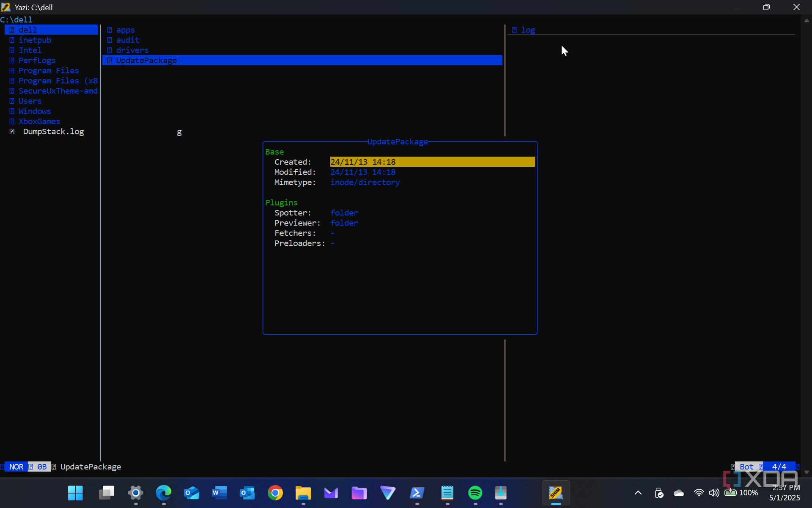Viewport: 812px width, 508px height.
Task: Select the SecureUxTheme-amd folder entry
Action: [53, 91]
